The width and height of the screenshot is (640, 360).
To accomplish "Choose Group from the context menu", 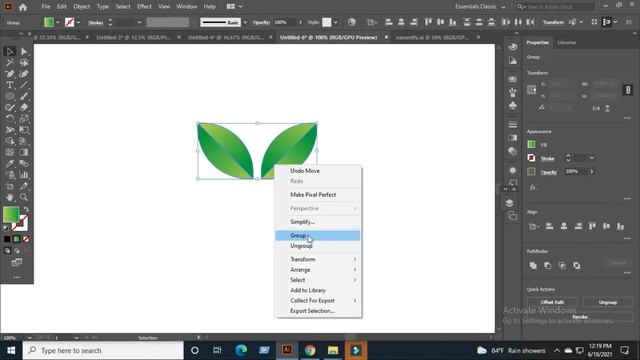I will pos(318,236).
